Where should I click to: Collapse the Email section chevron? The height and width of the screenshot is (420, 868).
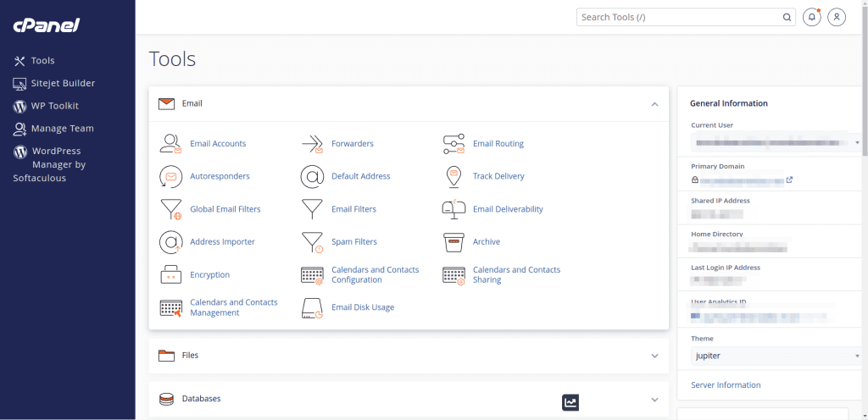[x=655, y=103]
